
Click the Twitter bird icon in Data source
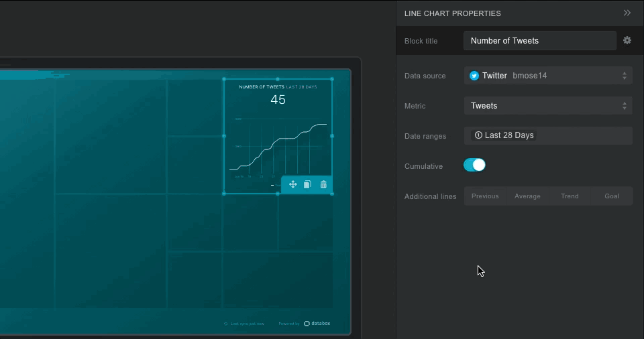click(x=474, y=76)
